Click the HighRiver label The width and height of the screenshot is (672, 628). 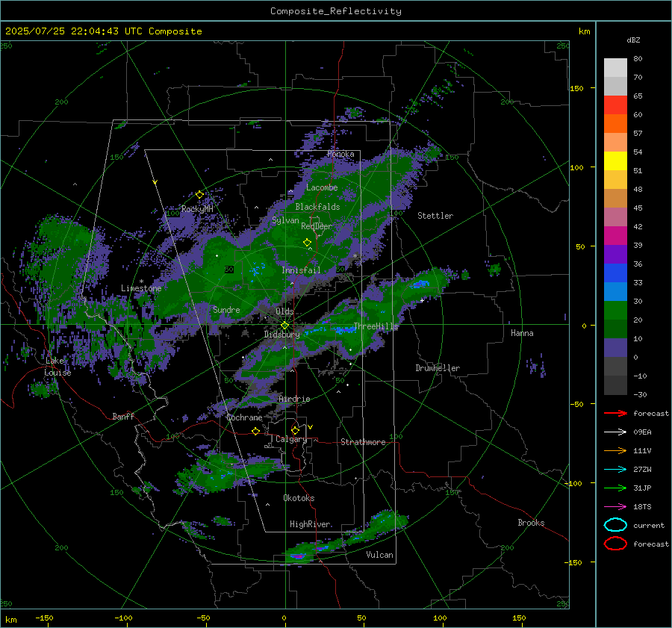[310, 524]
